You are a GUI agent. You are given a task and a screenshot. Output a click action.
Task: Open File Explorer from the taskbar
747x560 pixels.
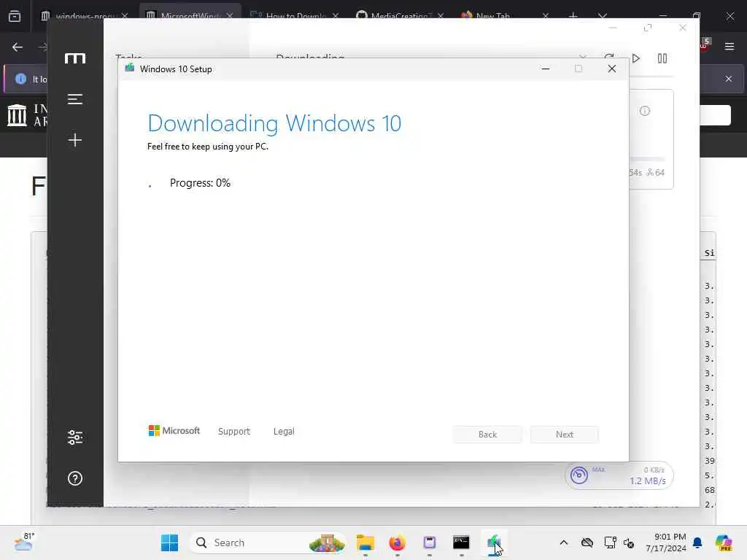(x=365, y=542)
